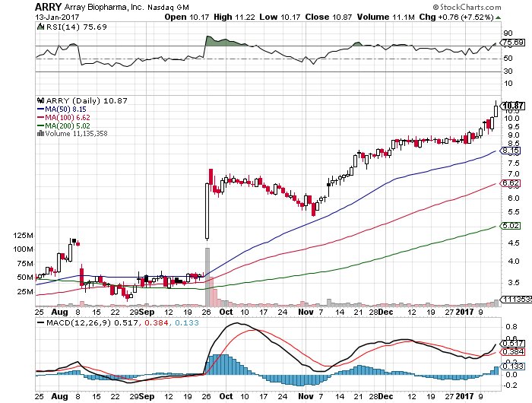Click the 7.0 level on the price axis

tap(512, 174)
